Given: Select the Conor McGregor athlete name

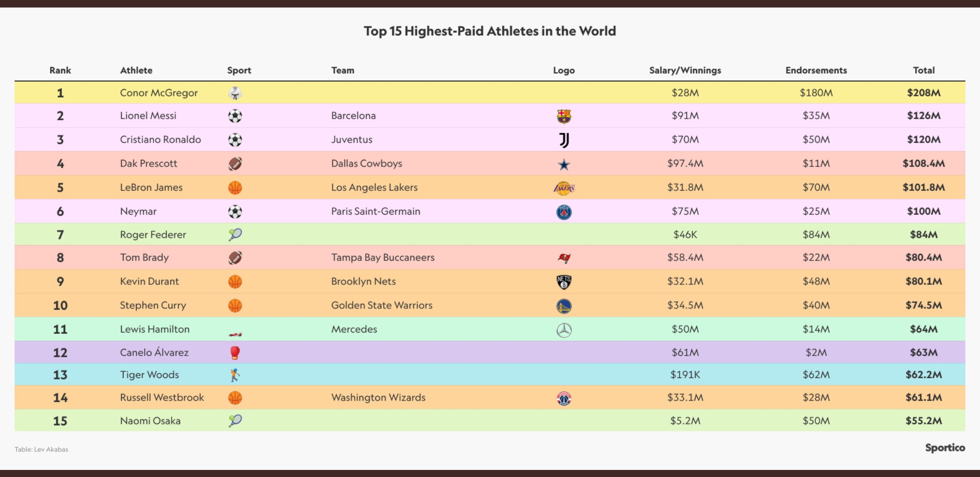Looking at the screenshot, I should pyautogui.click(x=159, y=93).
